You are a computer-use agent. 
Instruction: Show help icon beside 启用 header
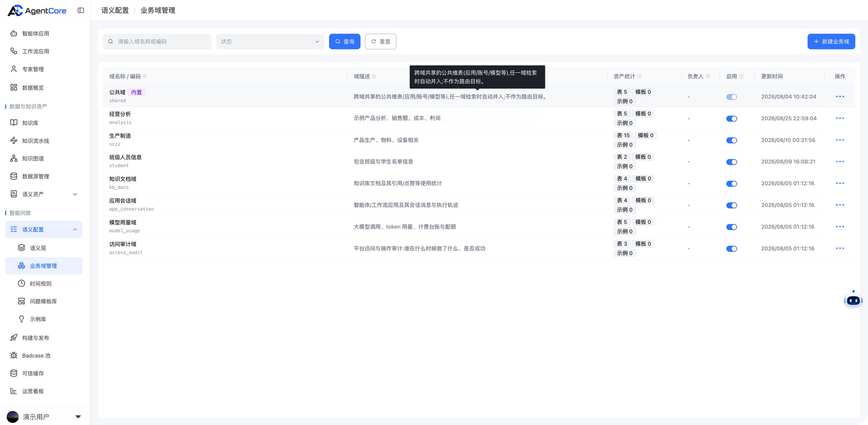coord(741,77)
